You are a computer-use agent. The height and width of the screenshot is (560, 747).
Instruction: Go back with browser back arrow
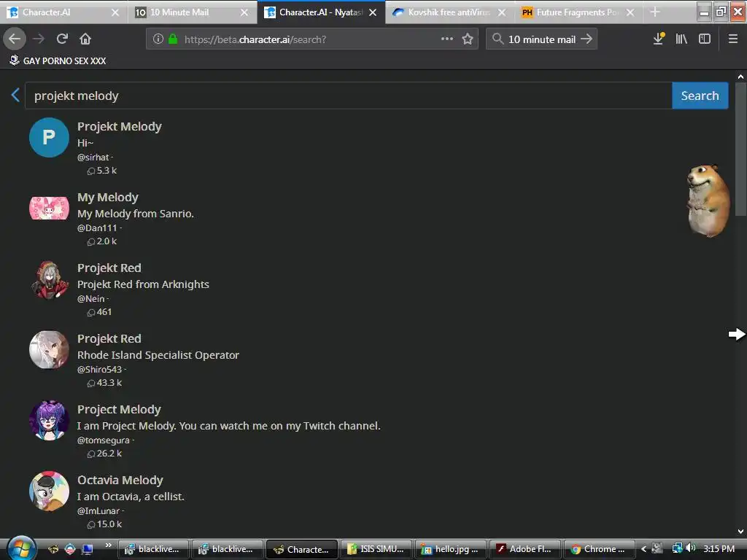coord(15,39)
